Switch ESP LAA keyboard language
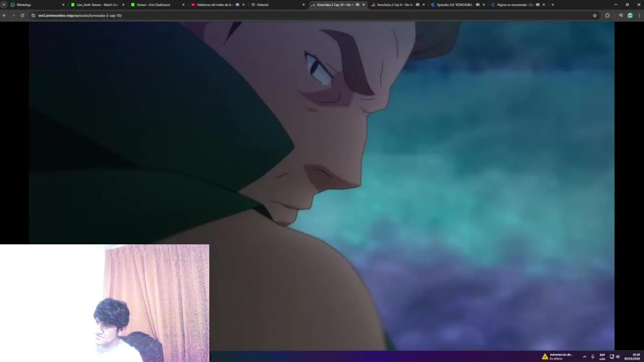 point(602,356)
